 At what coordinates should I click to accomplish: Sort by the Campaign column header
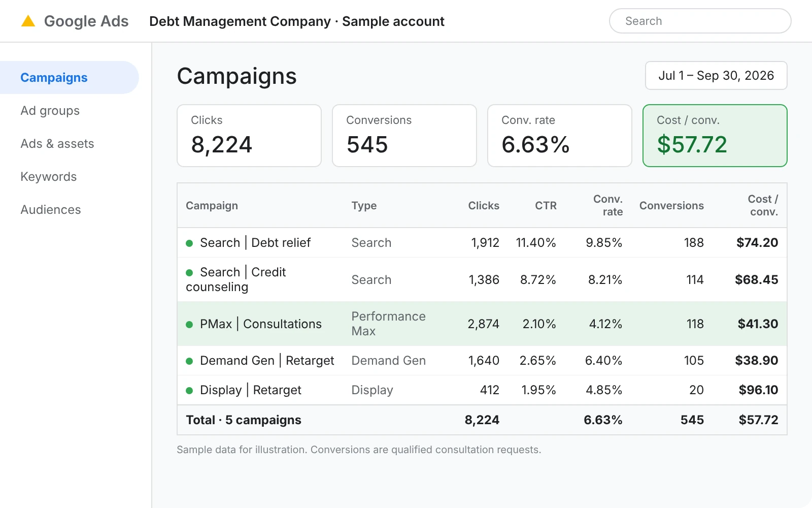[212, 205]
